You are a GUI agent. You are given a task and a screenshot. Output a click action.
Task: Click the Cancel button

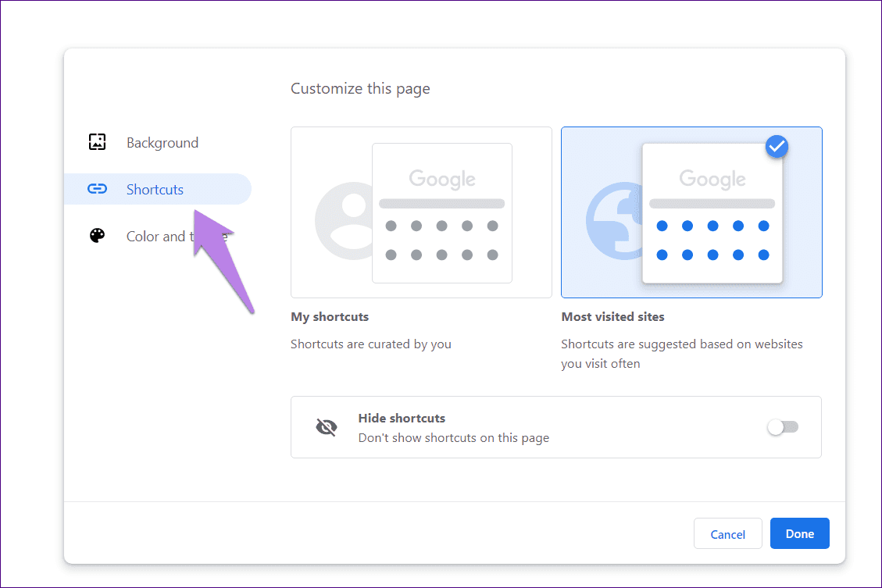pyautogui.click(x=728, y=533)
